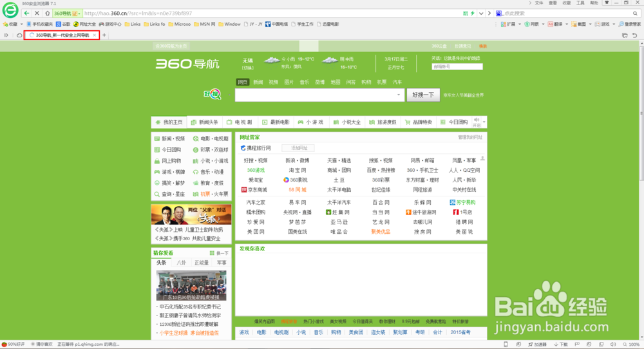The height and width of the screenshot is (349, 644).
Task: Open the 帮助 menu
Action: [594, 3]
